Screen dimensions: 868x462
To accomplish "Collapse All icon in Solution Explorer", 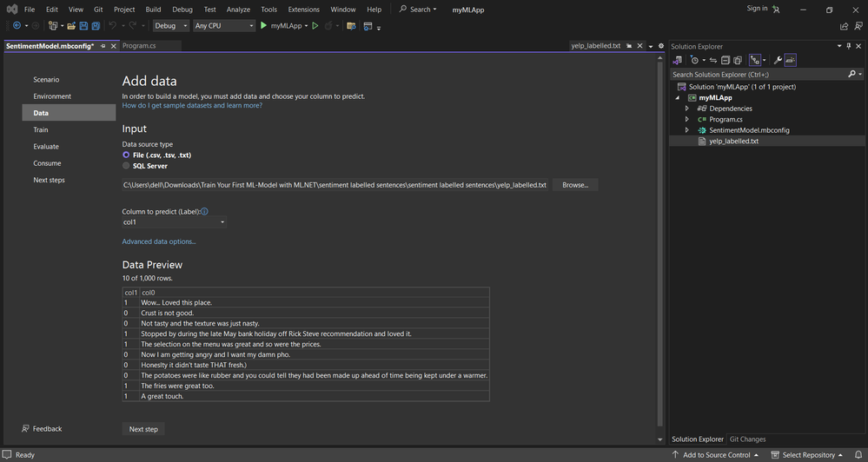I will click(726, 60).
